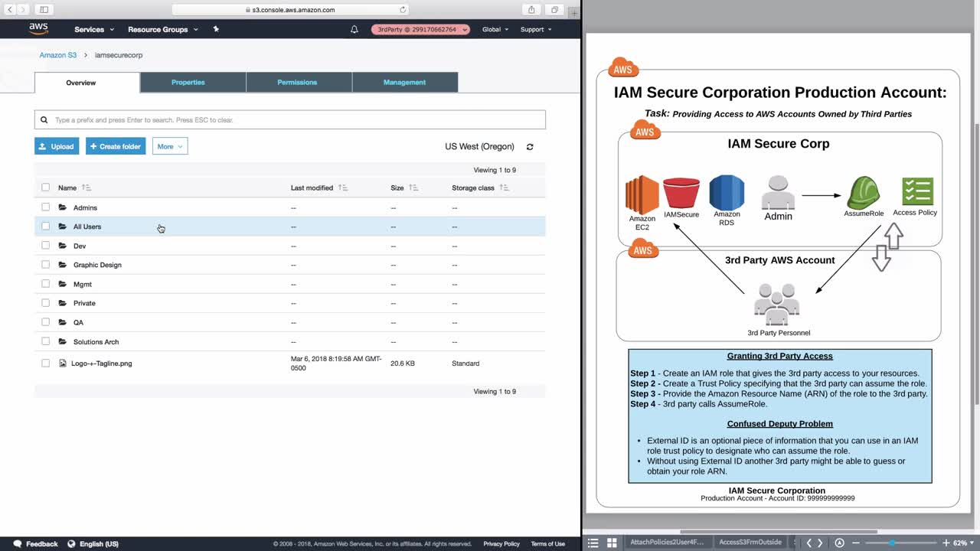Viewport: 980px width, 551px height.
Task: Check the QA folder checkbox
Action: (x=45, y=322)
